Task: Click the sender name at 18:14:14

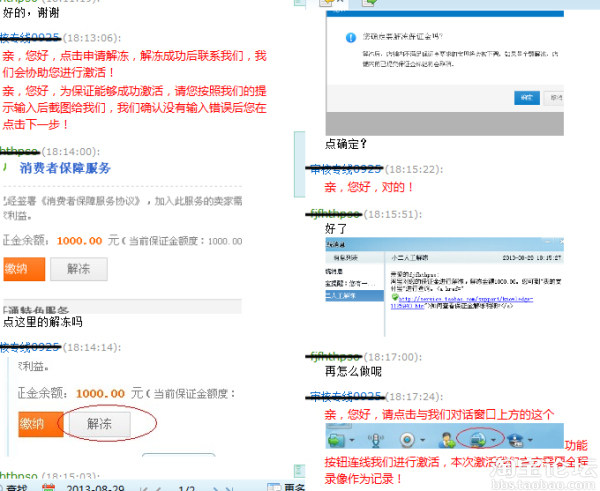Action: (30, 347)
